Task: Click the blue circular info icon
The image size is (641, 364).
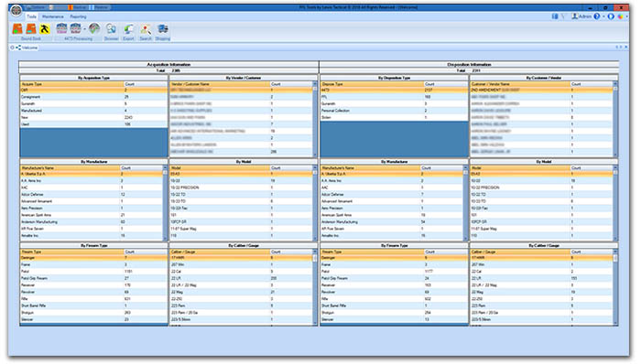Action: (x=611, y=16)
